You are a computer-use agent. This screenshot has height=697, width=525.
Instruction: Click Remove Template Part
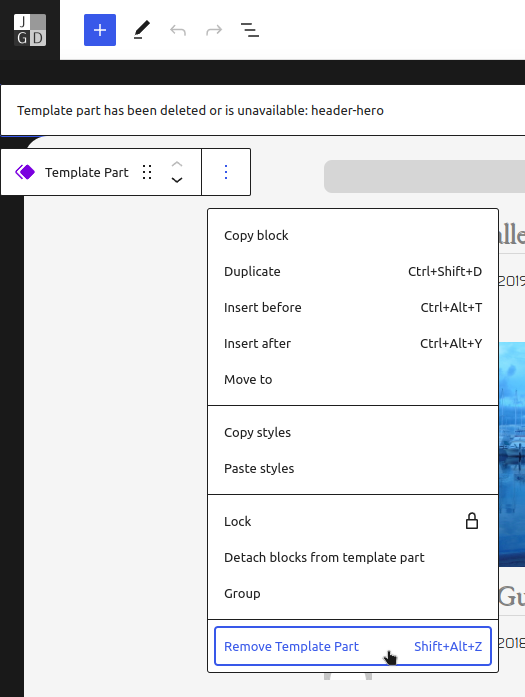pyautogui.click(x=353, y=646)
